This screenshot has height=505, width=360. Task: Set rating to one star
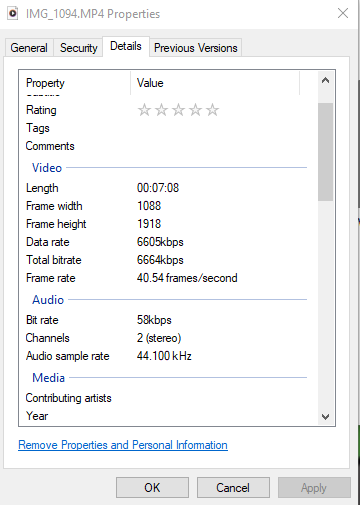pyautogui.click(x=144, y=110)
